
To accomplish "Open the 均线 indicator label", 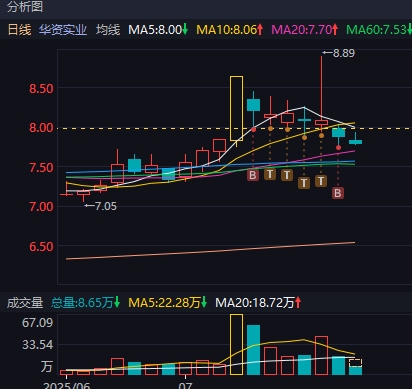I will coord(108,30).
